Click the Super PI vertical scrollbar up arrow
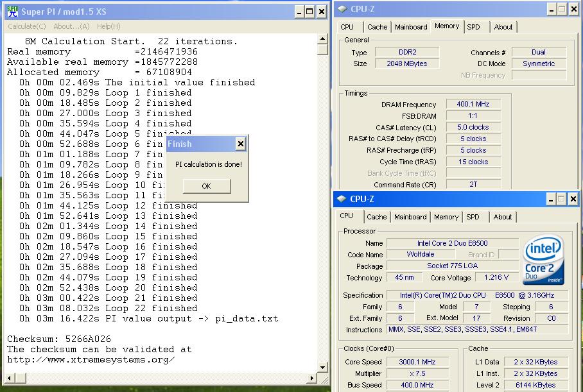The height and width of the screenshot is (392, 583). tap(322, 38)
